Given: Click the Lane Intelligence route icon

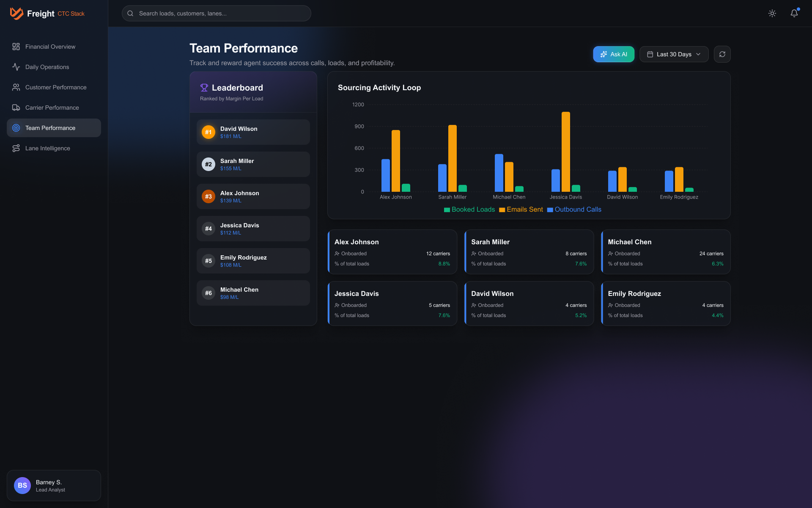Looking at the screenshot, I should pyautogui.click(x=16, y=148).
